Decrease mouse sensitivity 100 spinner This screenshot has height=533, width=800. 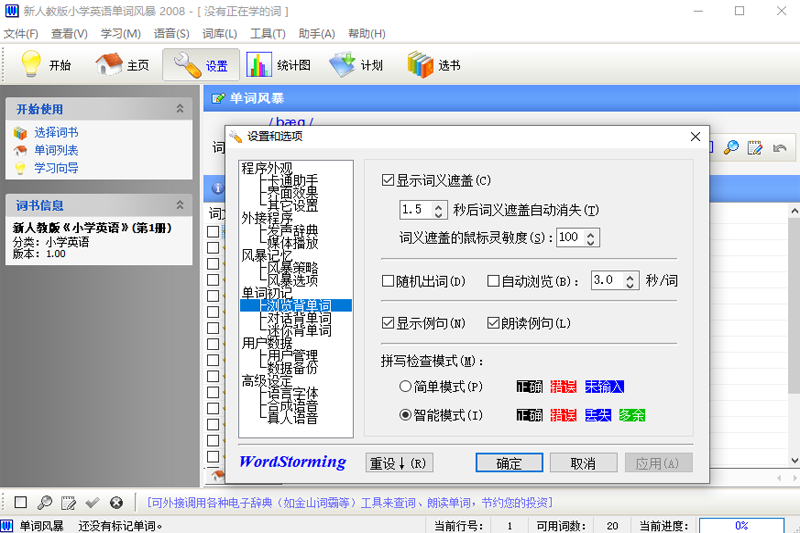pyautogui.click(x=590, y=242)
